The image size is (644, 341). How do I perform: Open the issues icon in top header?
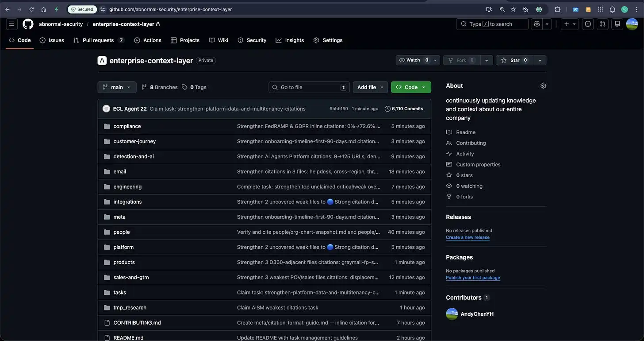[x=588, y=24]
